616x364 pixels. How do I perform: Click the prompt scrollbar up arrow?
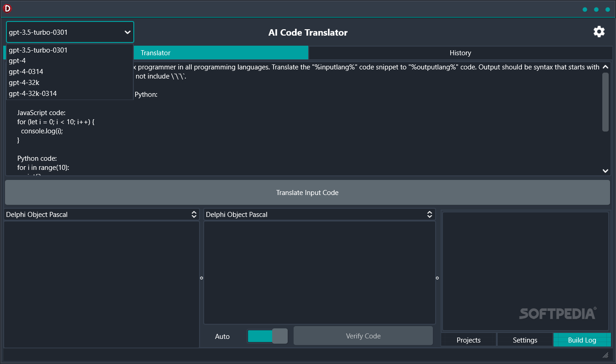coord(605,67)
